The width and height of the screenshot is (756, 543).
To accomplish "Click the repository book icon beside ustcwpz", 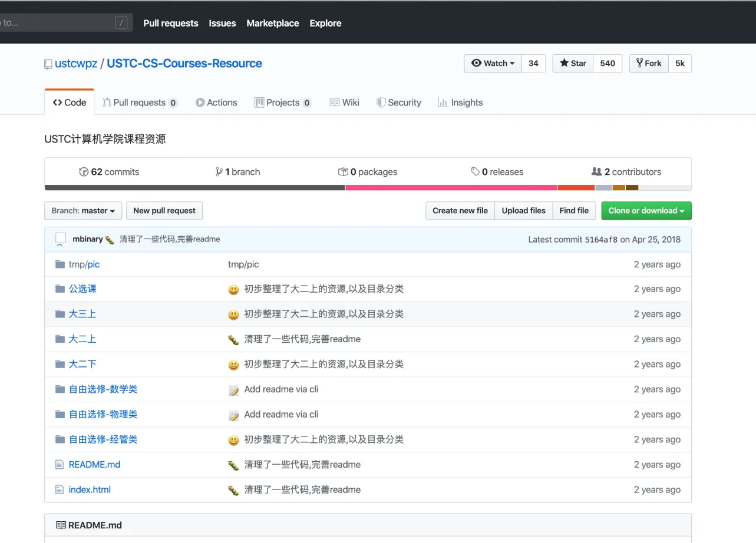I will tap(48, 64).
